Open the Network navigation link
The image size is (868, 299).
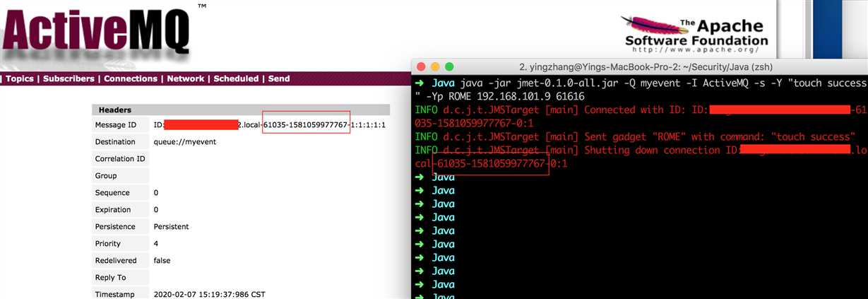pyautogui.click(x=186, y=78)
